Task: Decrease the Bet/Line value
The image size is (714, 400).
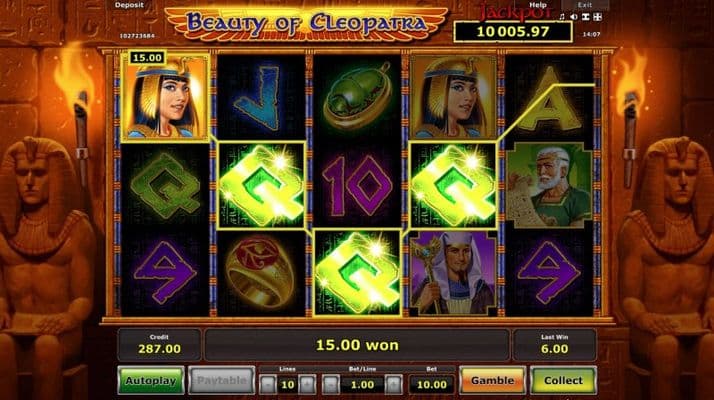Action: pos(331,385)
